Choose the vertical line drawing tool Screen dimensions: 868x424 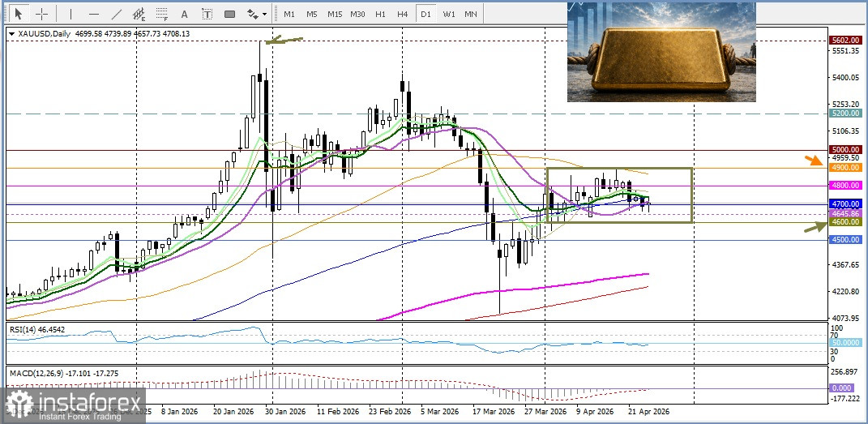tap(71, 14)
